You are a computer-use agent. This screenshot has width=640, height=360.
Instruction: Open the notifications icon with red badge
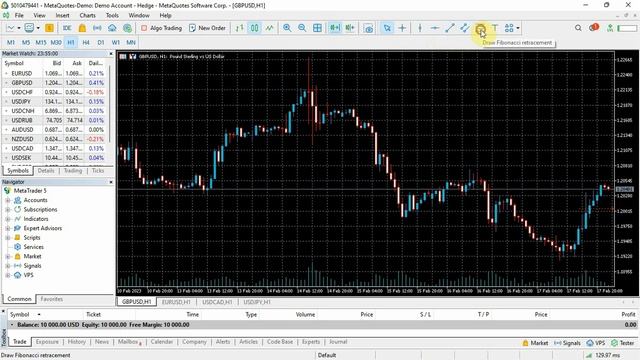coord(594,27)
